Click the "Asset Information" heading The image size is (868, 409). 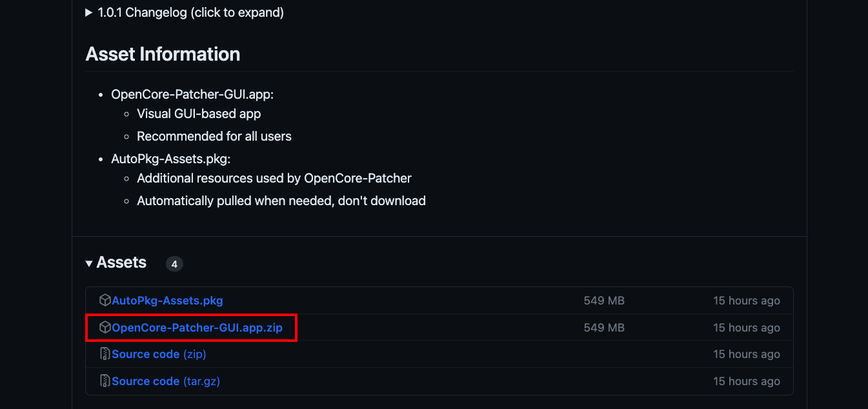tap(163, 54)
